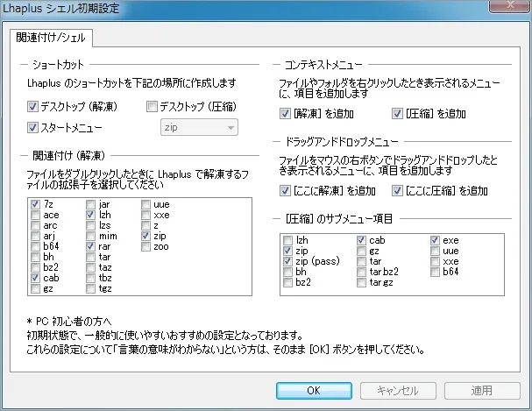The height and width of the screenshot is (411, 532).
Task: Check bh in the association list
Action: tap(35, 257)
